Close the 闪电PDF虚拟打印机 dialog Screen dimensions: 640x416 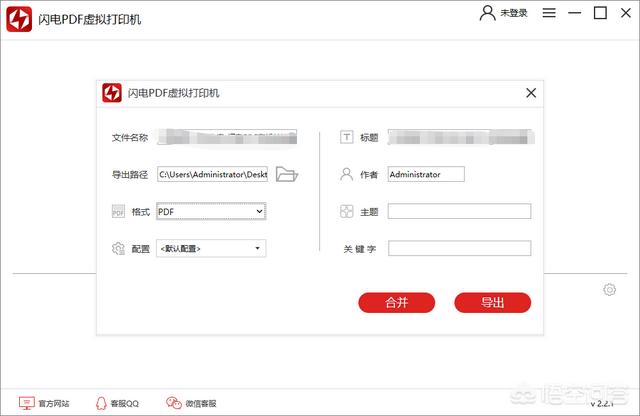point(531,93)
